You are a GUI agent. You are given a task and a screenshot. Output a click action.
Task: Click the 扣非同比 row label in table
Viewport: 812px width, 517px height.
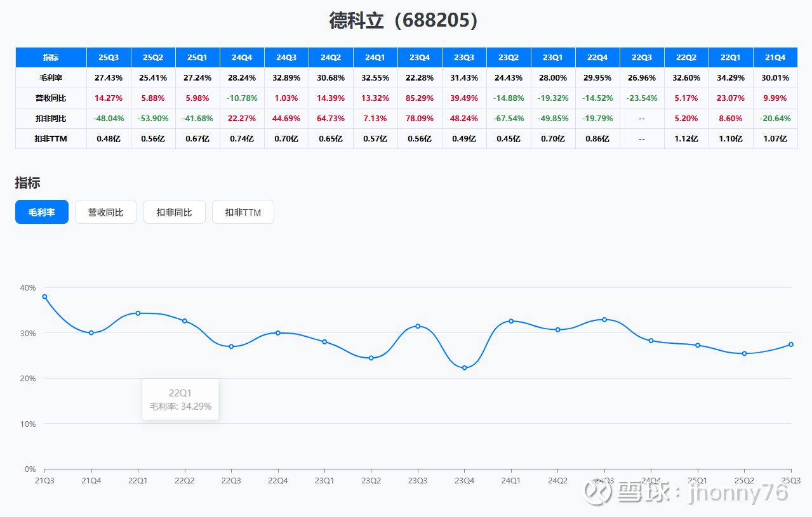pos(51,119)
